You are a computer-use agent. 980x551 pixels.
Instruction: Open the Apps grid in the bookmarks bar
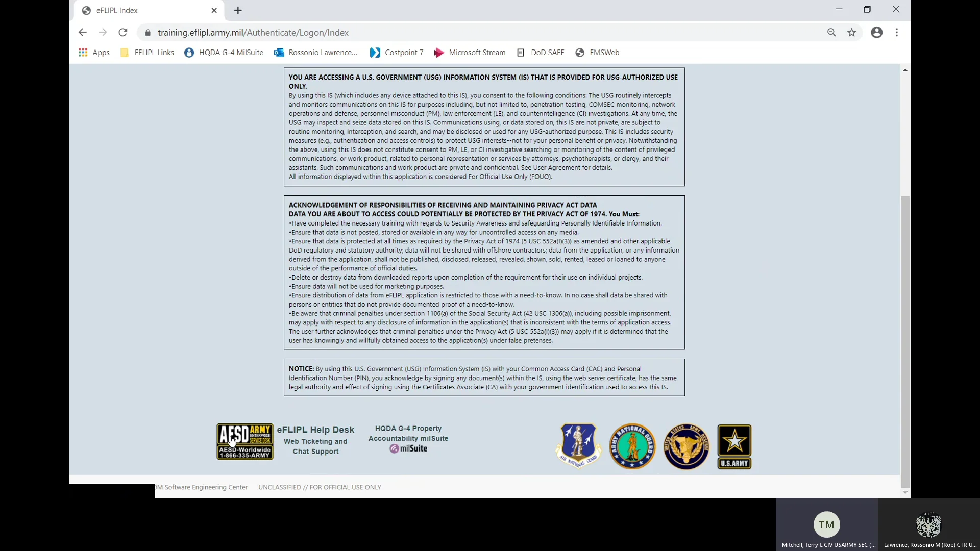[x=94, y=52]
